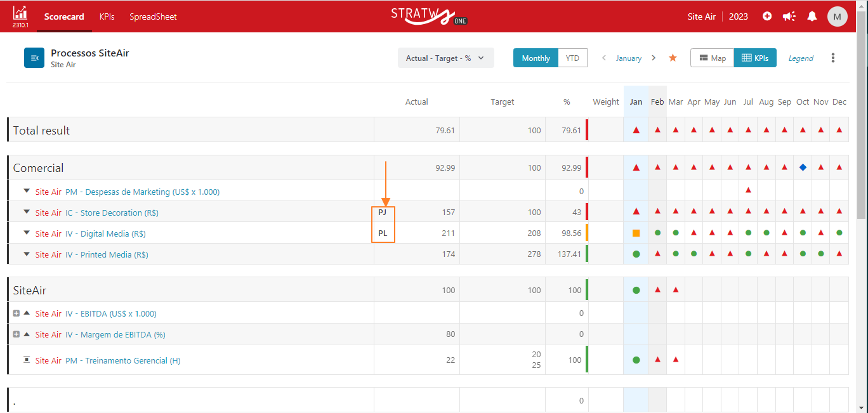Click Comercial January red triangle
This screenshot has height=413, width=868.
coord(636,167)
